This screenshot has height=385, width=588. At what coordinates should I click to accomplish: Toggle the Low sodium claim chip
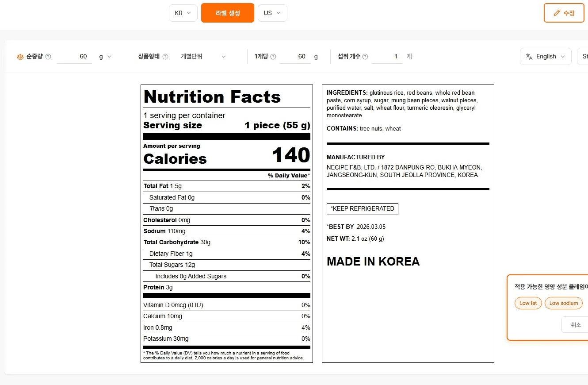[x=563, y=303]
